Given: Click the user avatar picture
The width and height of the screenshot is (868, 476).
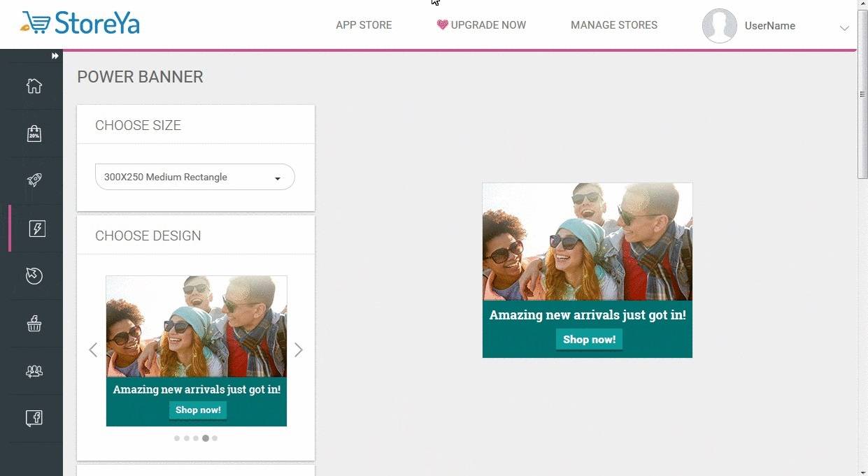Looking at the screenshot, I should pos(719,26).
